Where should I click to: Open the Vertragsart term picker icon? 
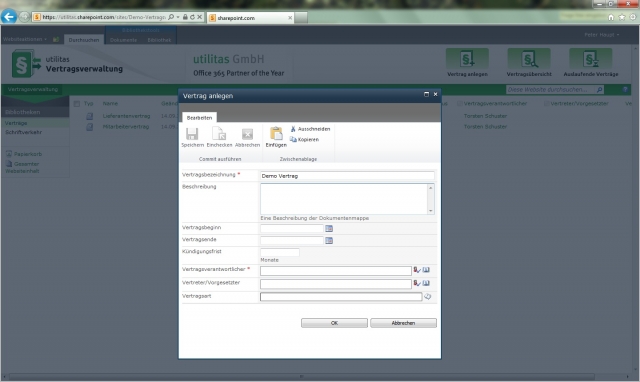click(x=427, y=297)
